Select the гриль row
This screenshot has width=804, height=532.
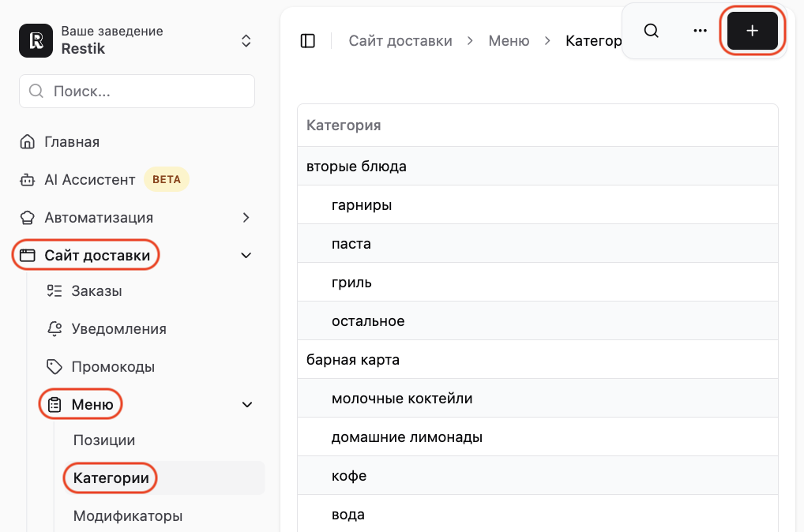point(538,283)
